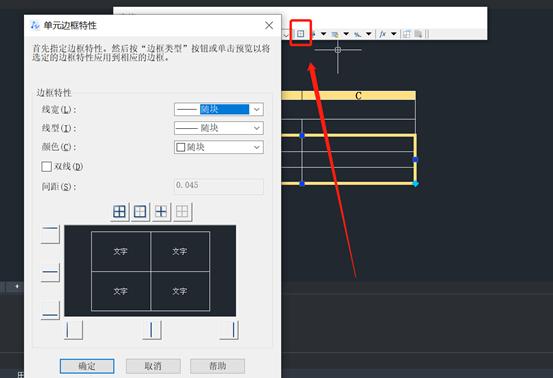Expand the arrow just right of borders icon
This screenshot has height=378, width=553.
coord(323,34)
